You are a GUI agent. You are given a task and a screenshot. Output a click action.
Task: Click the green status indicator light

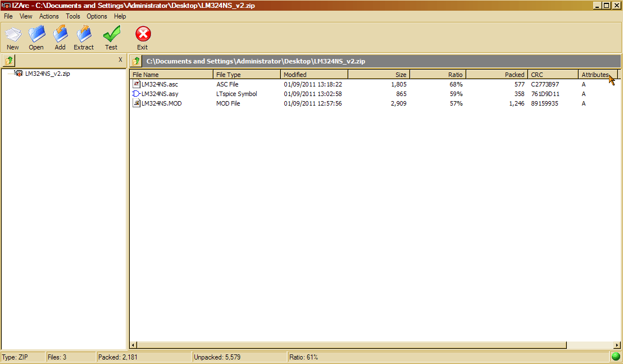616,357
